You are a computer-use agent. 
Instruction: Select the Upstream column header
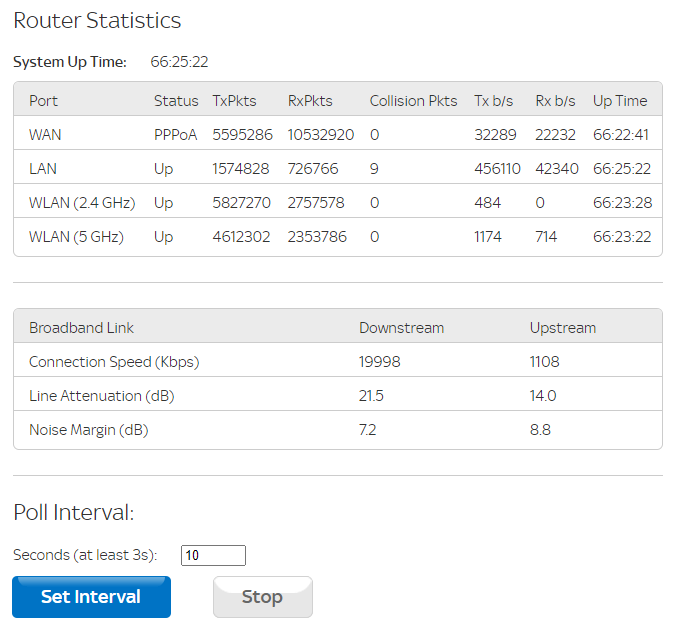click(x=562, y=328)
